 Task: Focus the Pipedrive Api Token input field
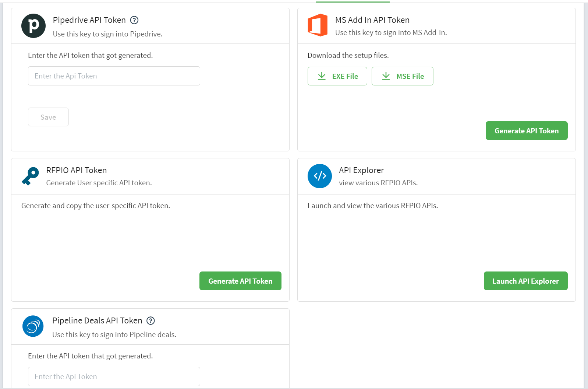click(114, 76)
